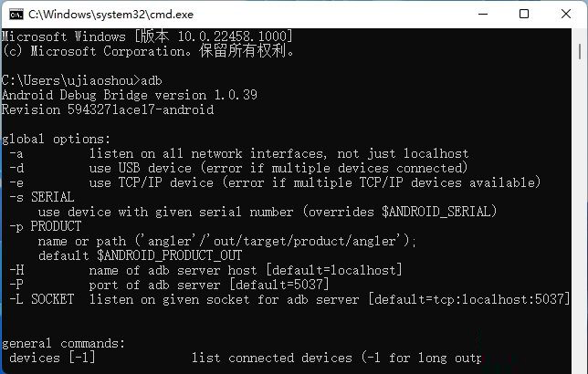Click the "-d" USB device option
Image resolution: width=588 pixels, height=374 pixels.
point(16,168)
